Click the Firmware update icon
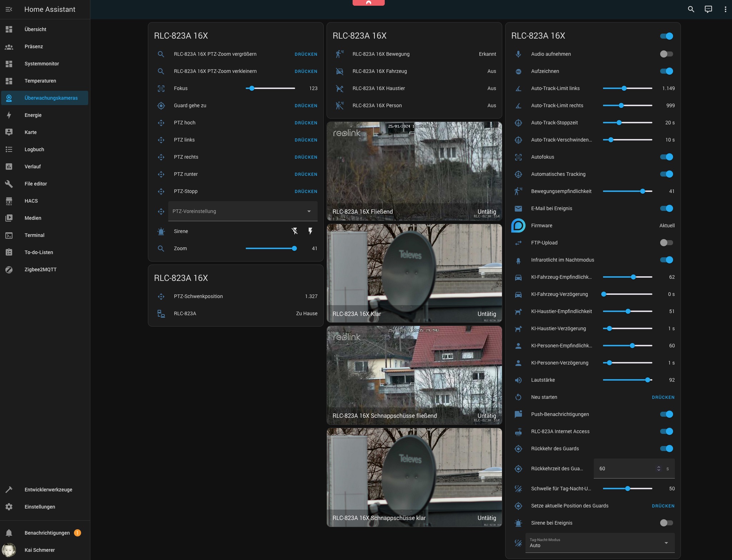Screen dimensions: 732x560 coord(518,226)
